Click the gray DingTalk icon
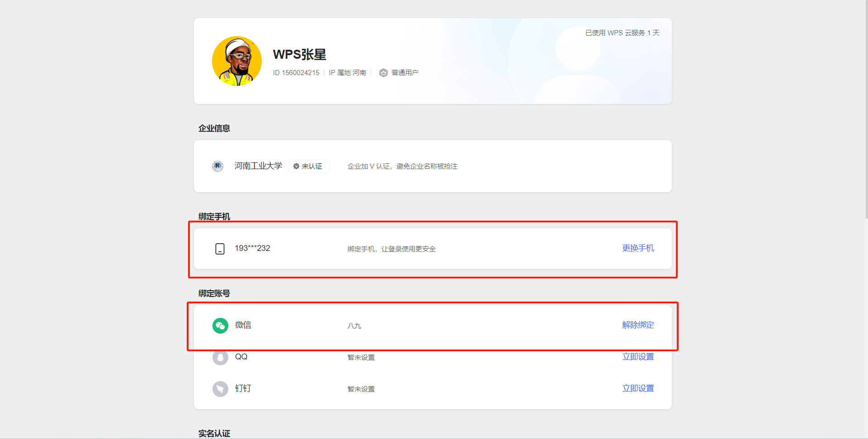Viewport: 868px width, 439px height. pos(220,389)
